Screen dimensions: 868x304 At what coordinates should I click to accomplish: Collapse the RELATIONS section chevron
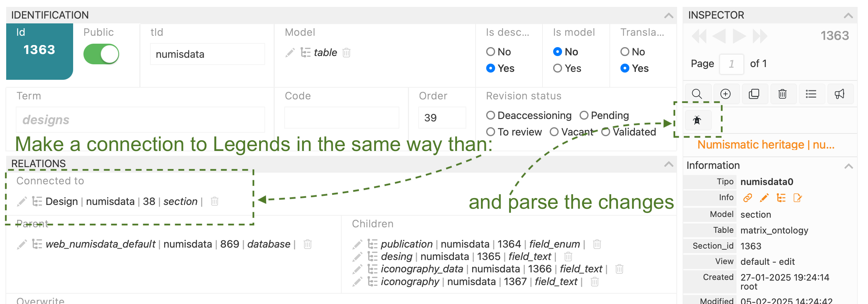(x=669, y=164)
